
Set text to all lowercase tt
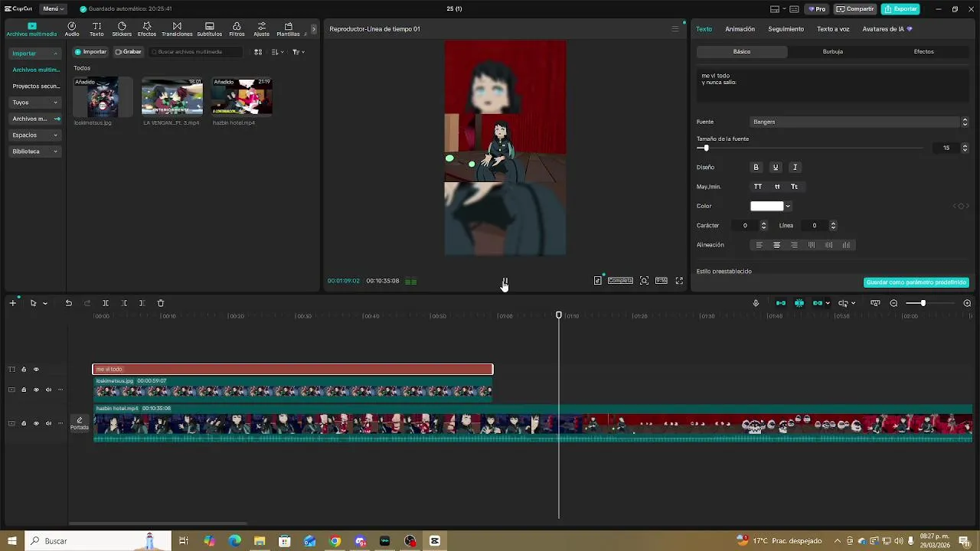click(x=777, y=187)
